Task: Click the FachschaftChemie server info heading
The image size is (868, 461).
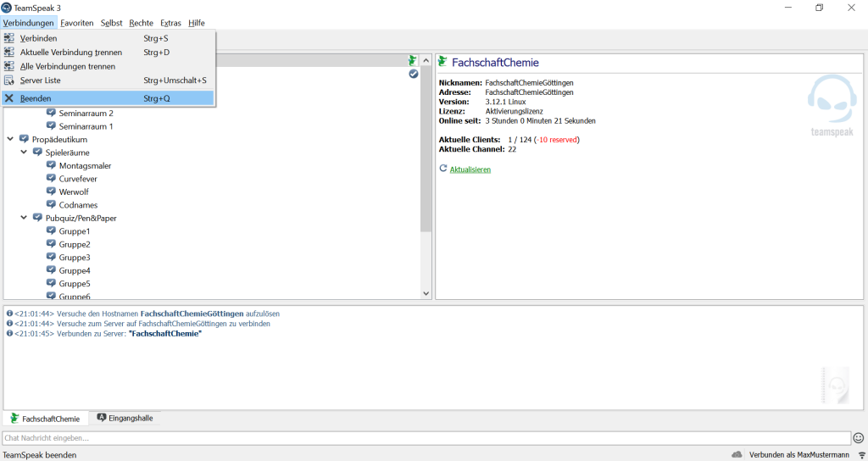Action: (x=495, y=63)
